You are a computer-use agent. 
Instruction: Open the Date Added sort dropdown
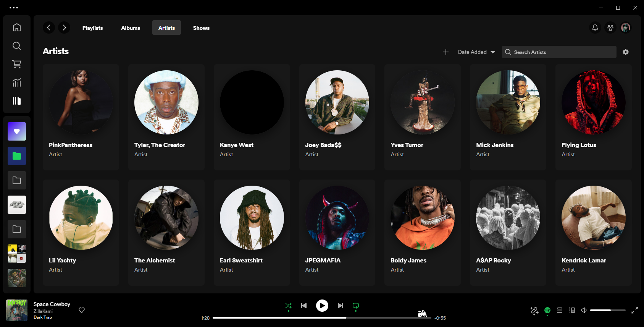pyautogui.click(x=476, y=52)
